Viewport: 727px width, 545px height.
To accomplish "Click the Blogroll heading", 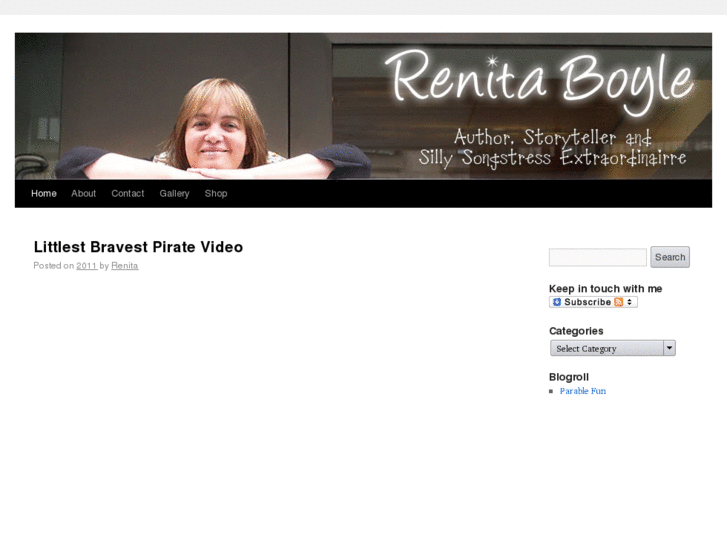I will 569,377.
